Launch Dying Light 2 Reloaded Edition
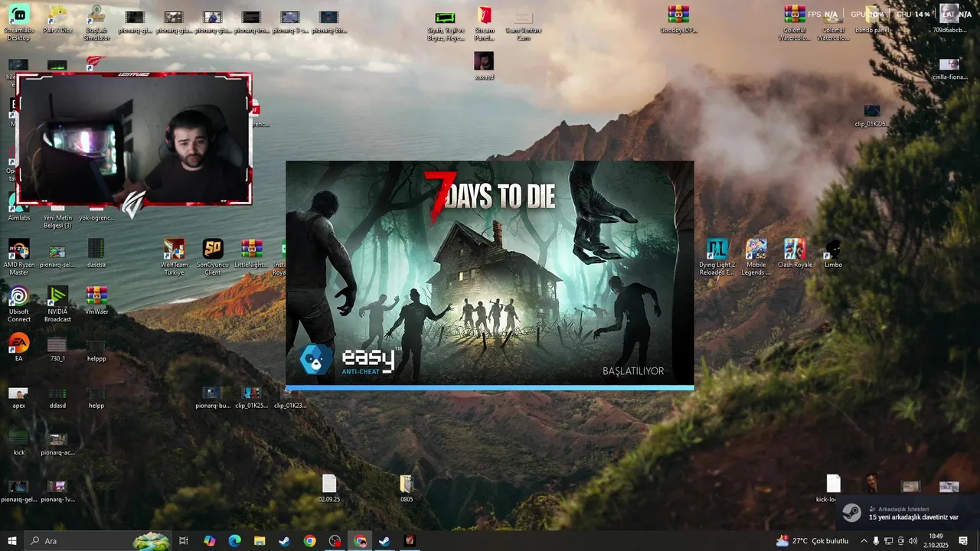Viewport: 980px width, 551px height. click(717, 257)
